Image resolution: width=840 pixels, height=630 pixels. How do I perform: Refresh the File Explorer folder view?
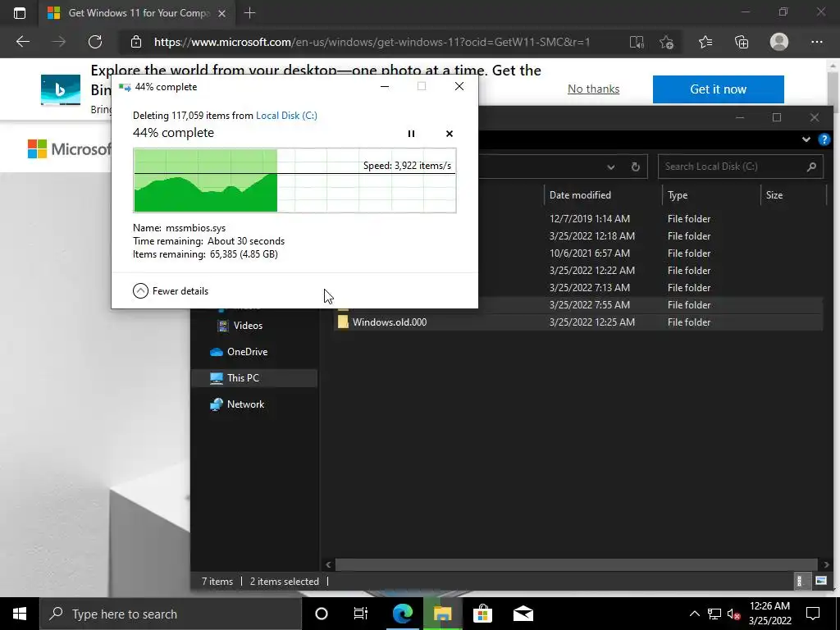coord(636,167)
